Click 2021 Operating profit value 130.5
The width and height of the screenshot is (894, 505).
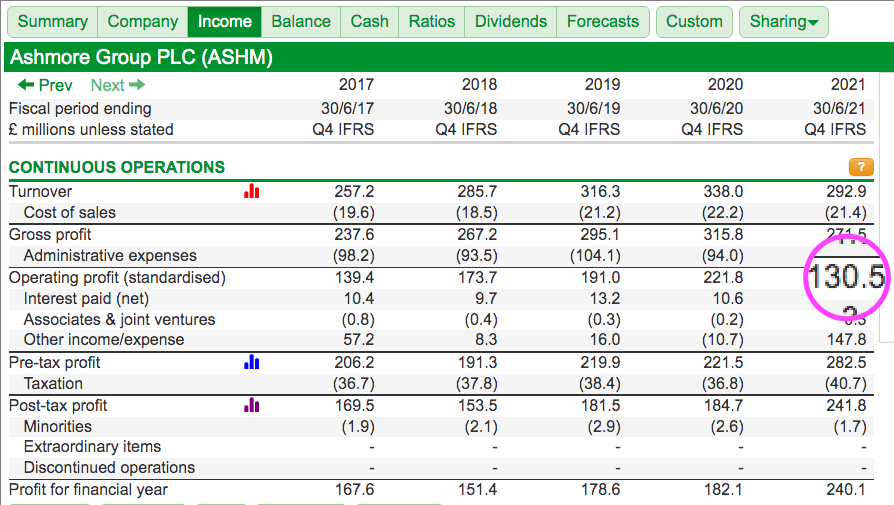pos(847,277)
